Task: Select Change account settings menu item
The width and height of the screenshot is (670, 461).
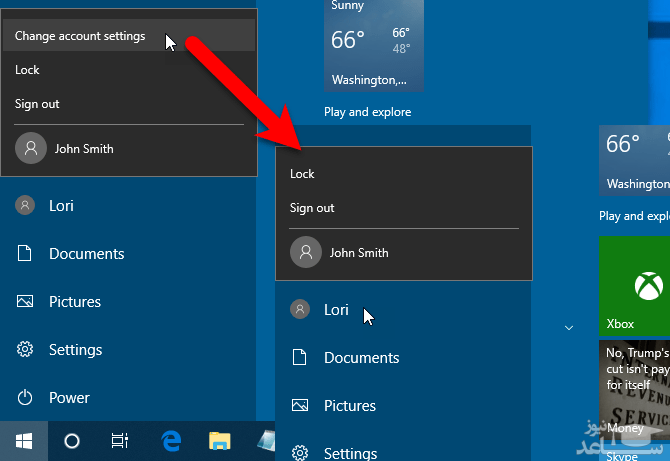Action: (80, 37)
